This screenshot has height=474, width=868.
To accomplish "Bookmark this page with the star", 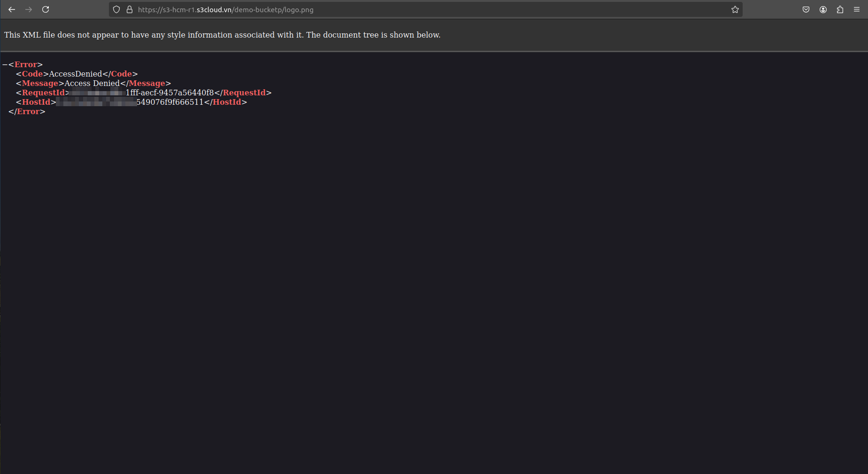I will [735, 9].
